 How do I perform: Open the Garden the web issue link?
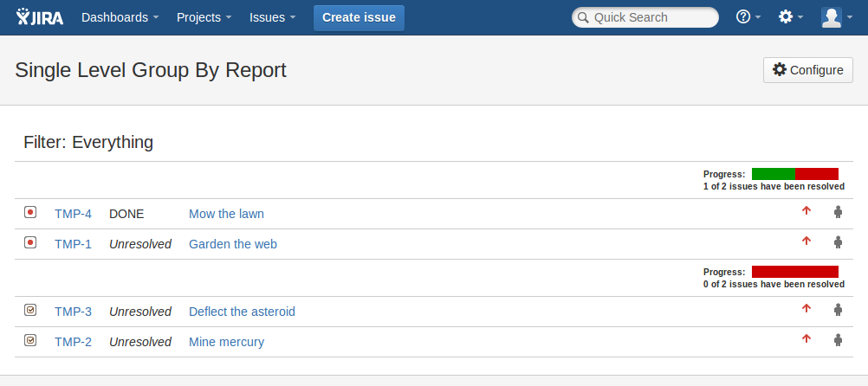233,244
